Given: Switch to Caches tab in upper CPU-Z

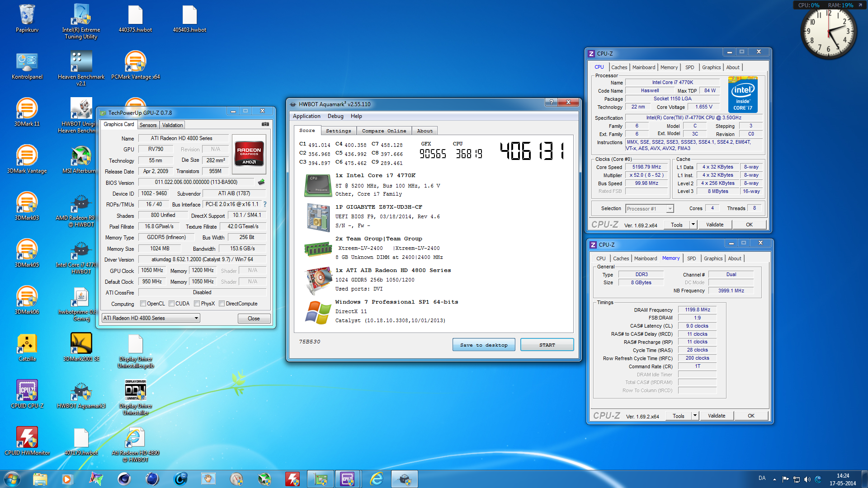Looking at the screenshot, I should coord(619,67).
